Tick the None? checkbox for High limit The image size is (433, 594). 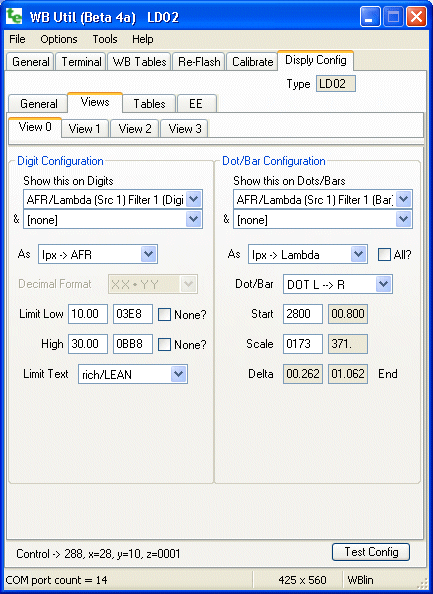click(x=164, y=344)
